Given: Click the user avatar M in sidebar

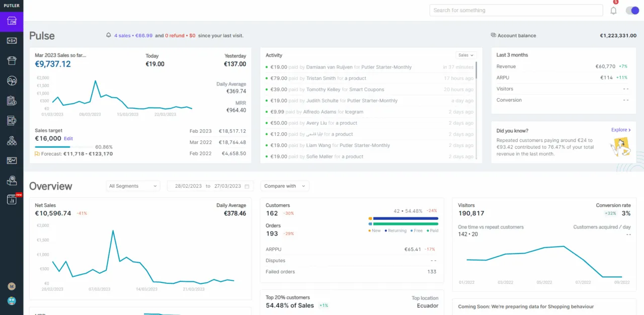Looking at the screenshot, I should click(12, 286).
